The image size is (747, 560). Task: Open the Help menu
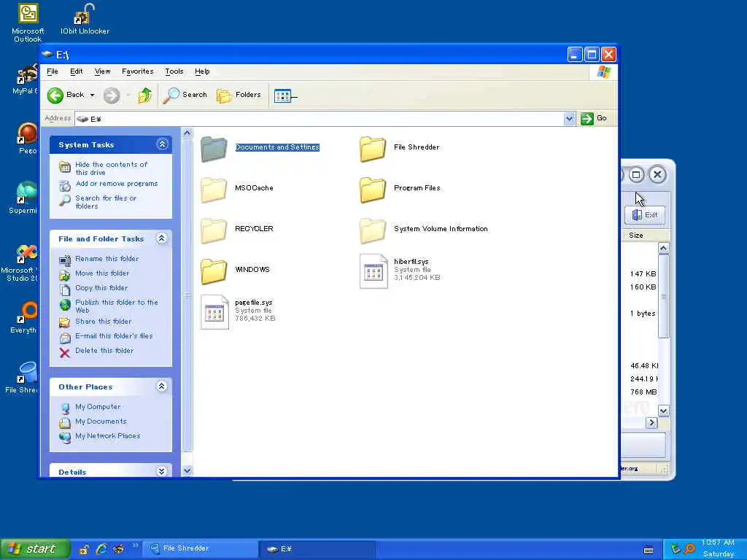[202, 71]
